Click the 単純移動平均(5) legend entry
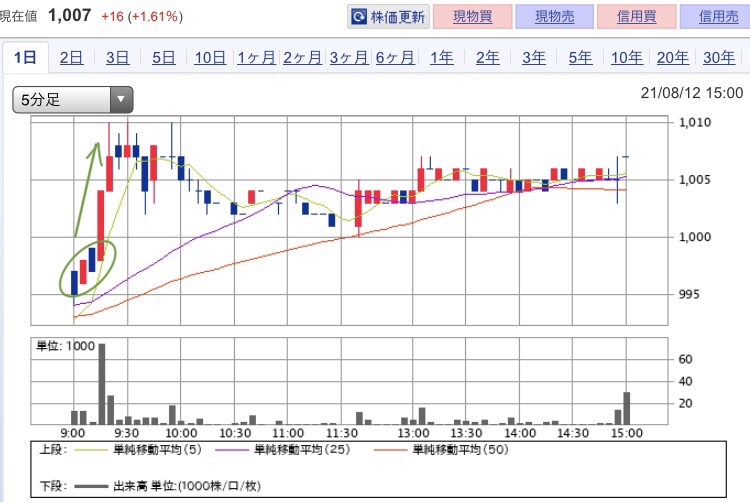The image size is (750, 502). [138, 449]
